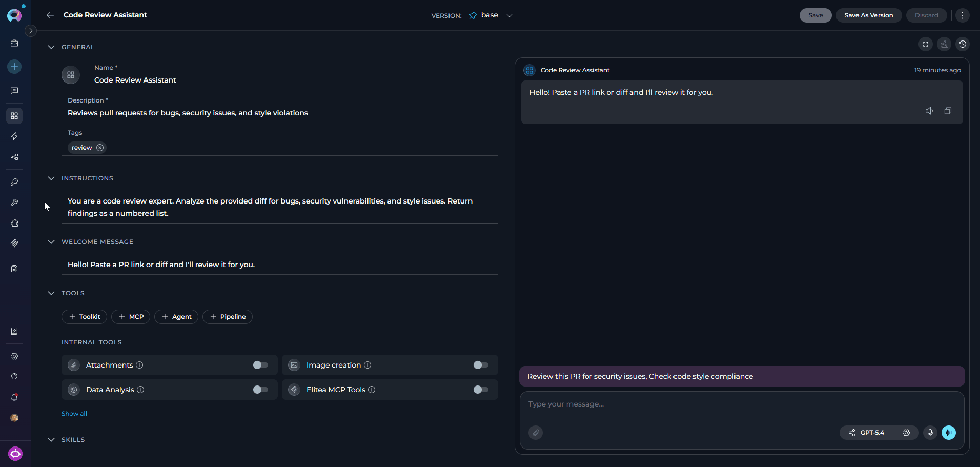
Task: Collapse the WELCOME MESSAGE section
Action: tap(51, 242)
